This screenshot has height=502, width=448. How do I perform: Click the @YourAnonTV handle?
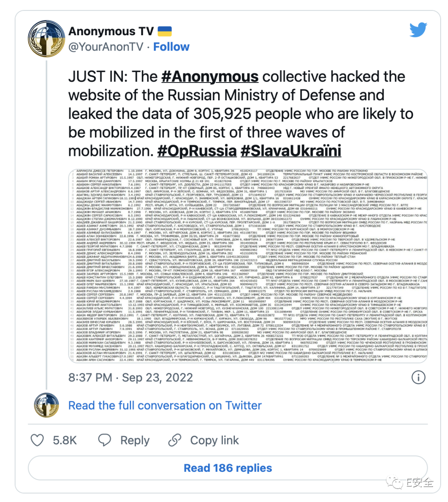[x=106, y=47]
